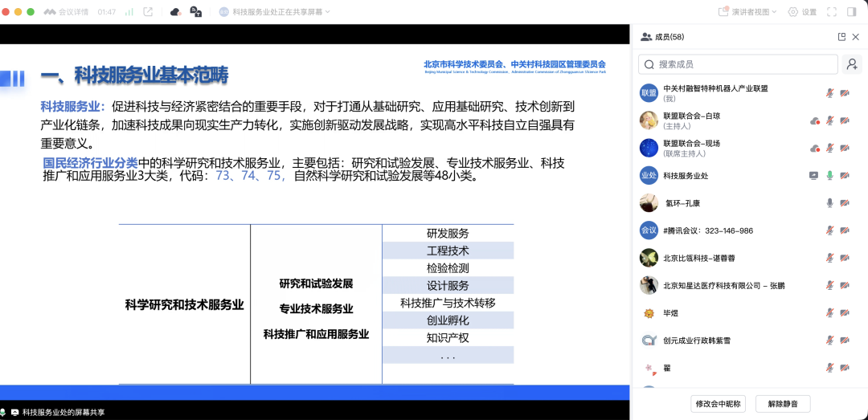The image size is (868, 420).
Task: Click camera-off icon for #腾讯会议：323-146-986
Action: click(845, 230)
